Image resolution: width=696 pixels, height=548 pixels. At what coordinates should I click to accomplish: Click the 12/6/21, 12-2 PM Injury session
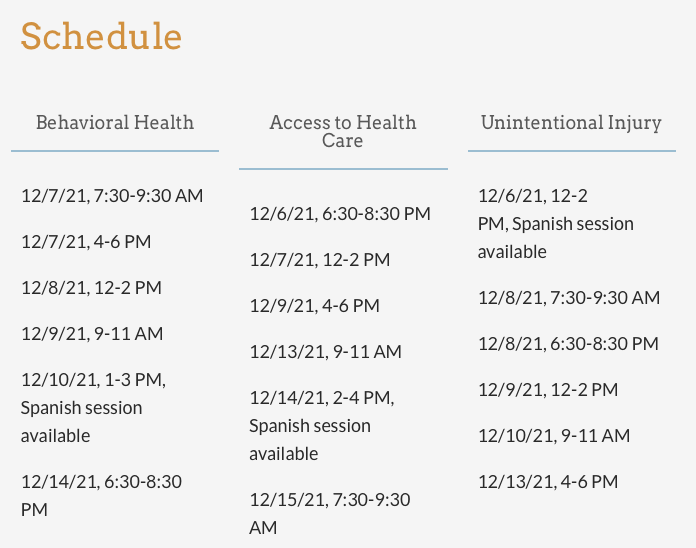click(x=555, y=223)
